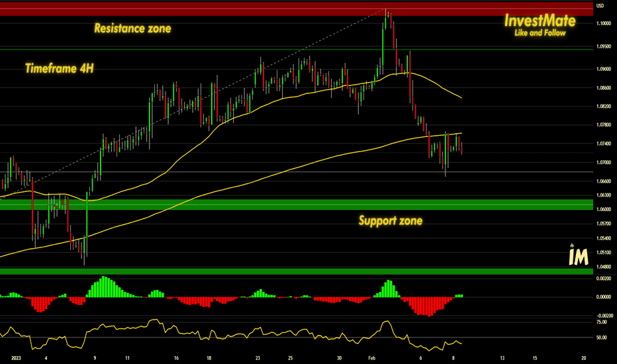Click the Feb month marker on time axis
The width and height of the screenshot is (617, 364).
pyautogui.click(x=371, y=358)
